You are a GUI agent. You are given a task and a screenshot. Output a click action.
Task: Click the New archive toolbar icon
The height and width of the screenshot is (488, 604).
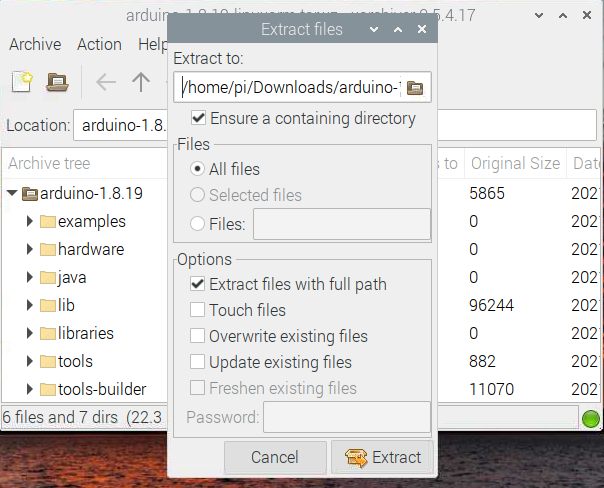point(22,82)
